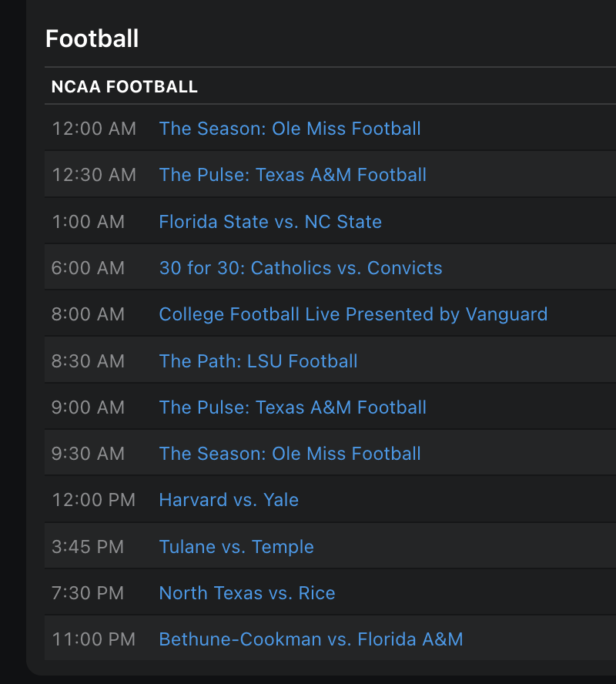Open The Path: LSU Football
This screenshot has height=684, width=616.
pos(258,361)
